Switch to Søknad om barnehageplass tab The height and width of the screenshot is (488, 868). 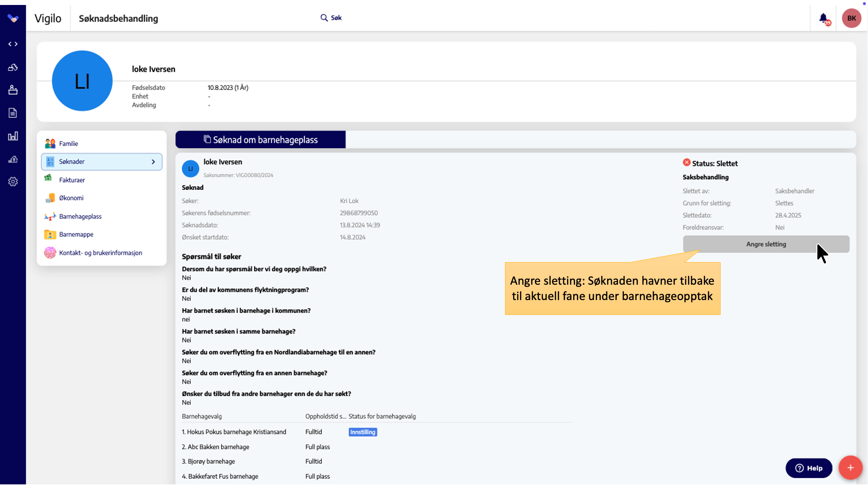[260, 140]
